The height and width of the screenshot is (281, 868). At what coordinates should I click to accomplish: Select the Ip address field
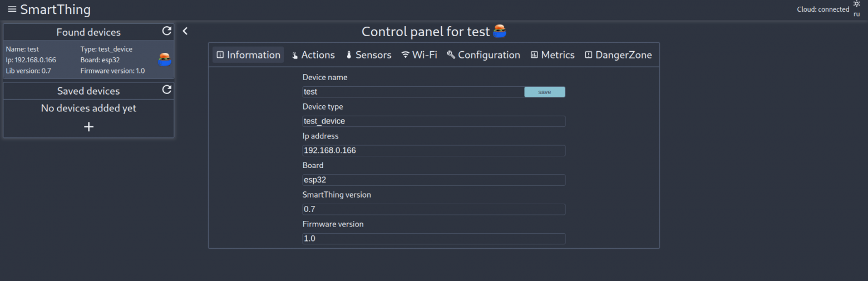pyautogui.click(x=433, y=151)
